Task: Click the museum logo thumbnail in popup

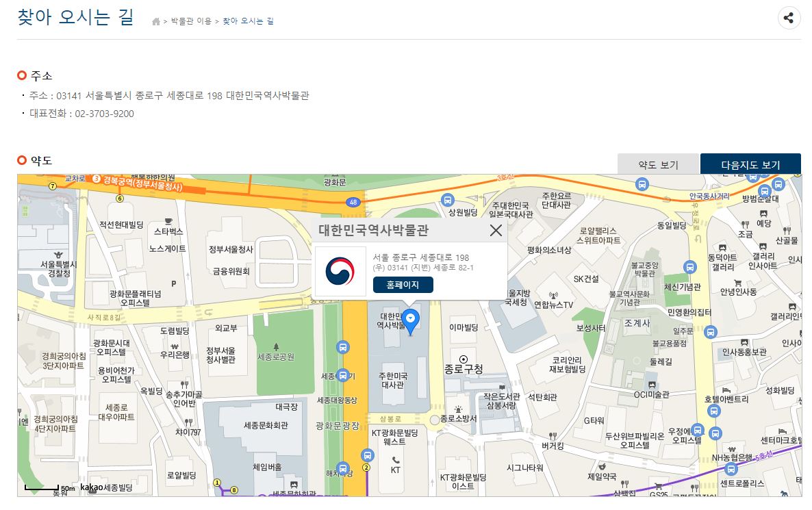Action: 340,271
